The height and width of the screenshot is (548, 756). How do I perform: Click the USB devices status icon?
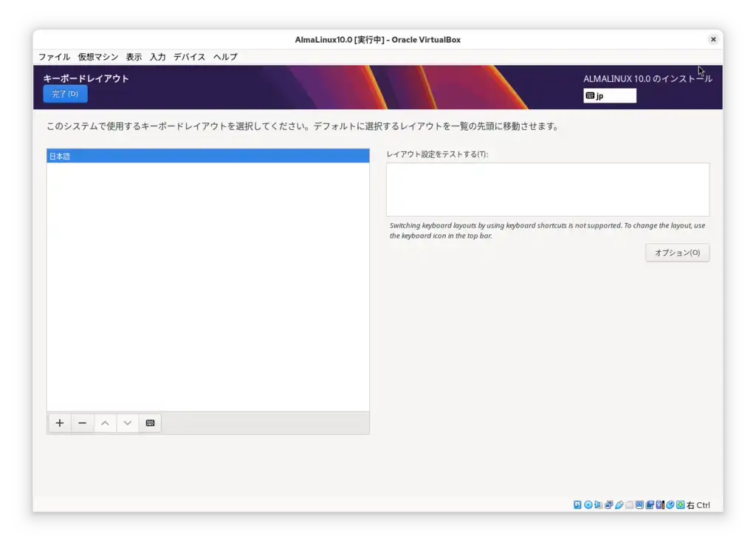coord(619,505)
